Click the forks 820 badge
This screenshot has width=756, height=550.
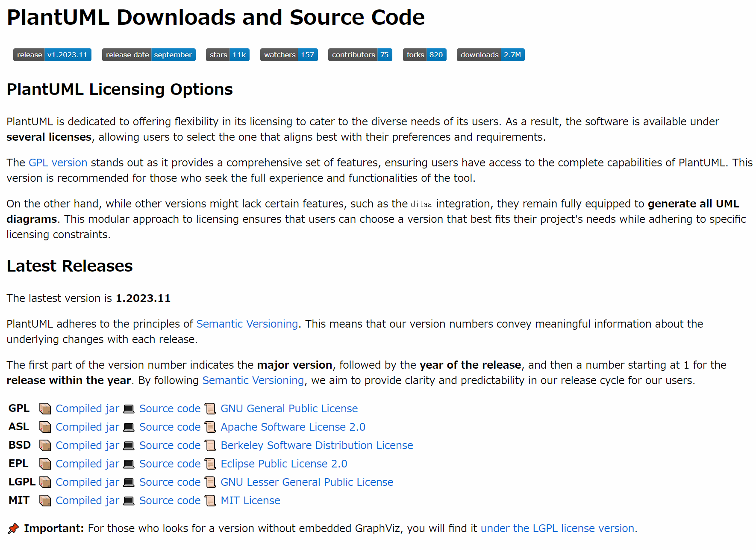[424, 55]
